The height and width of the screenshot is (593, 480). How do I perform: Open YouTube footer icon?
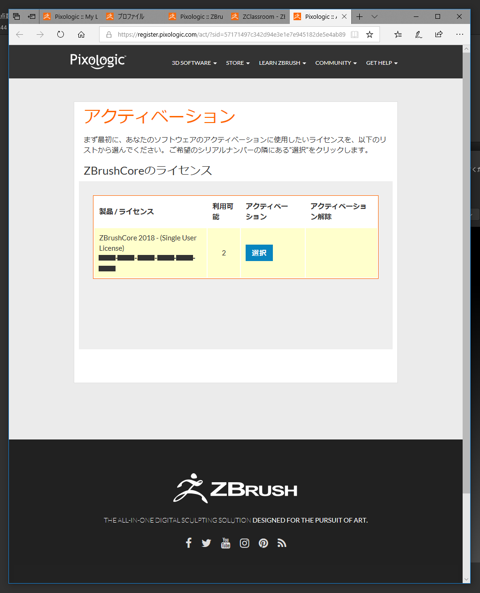pos(225,543)
